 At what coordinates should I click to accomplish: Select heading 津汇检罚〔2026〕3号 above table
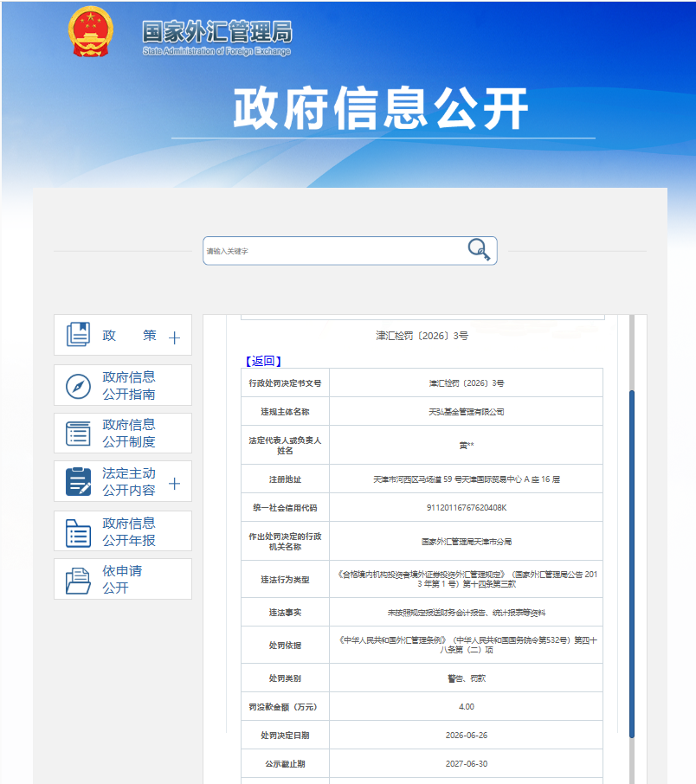point(422,336)
